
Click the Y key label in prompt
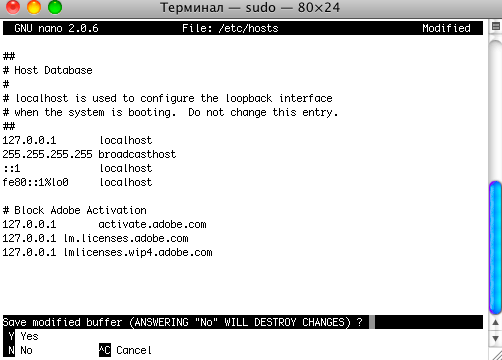11,336
